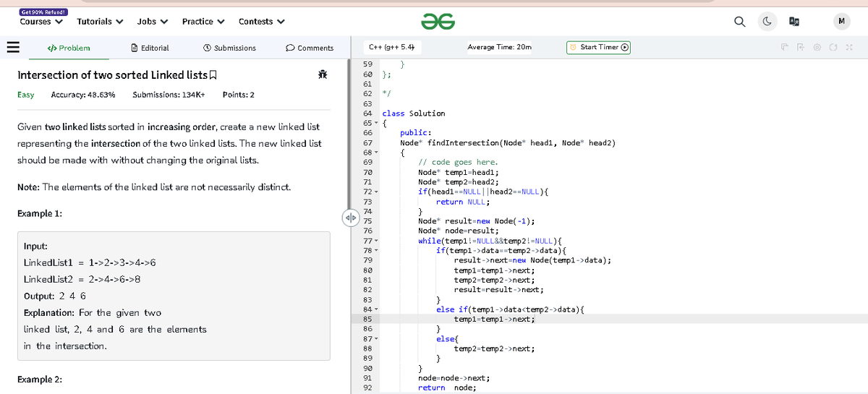Collapse the if block fold at line 78
Viewport: 868px width, 394px height.
tap(377, 251)
